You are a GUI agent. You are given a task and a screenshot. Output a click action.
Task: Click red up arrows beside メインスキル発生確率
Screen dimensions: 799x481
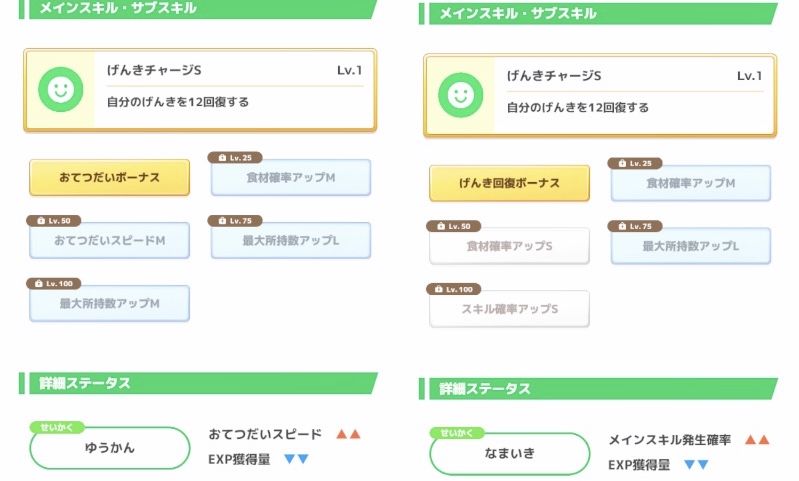[757, 439]
